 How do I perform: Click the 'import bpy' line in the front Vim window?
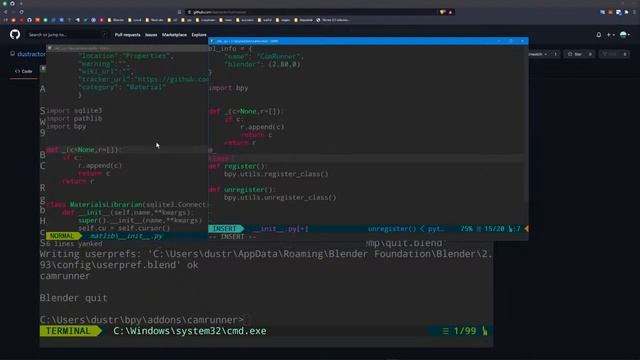[228, 88]
